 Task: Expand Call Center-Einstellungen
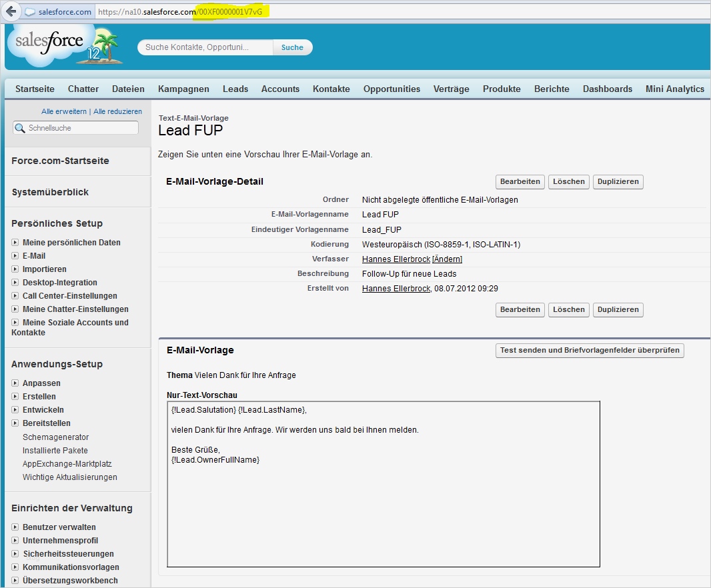coord(15,295)
